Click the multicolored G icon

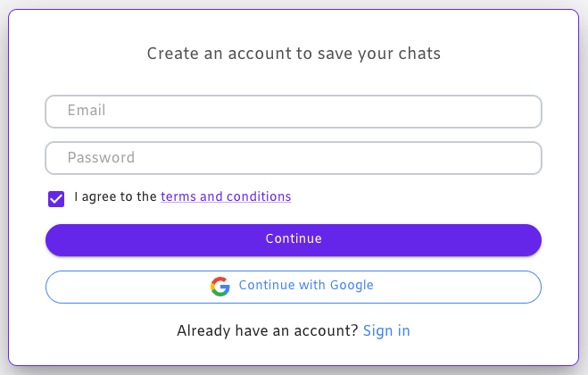219,287
